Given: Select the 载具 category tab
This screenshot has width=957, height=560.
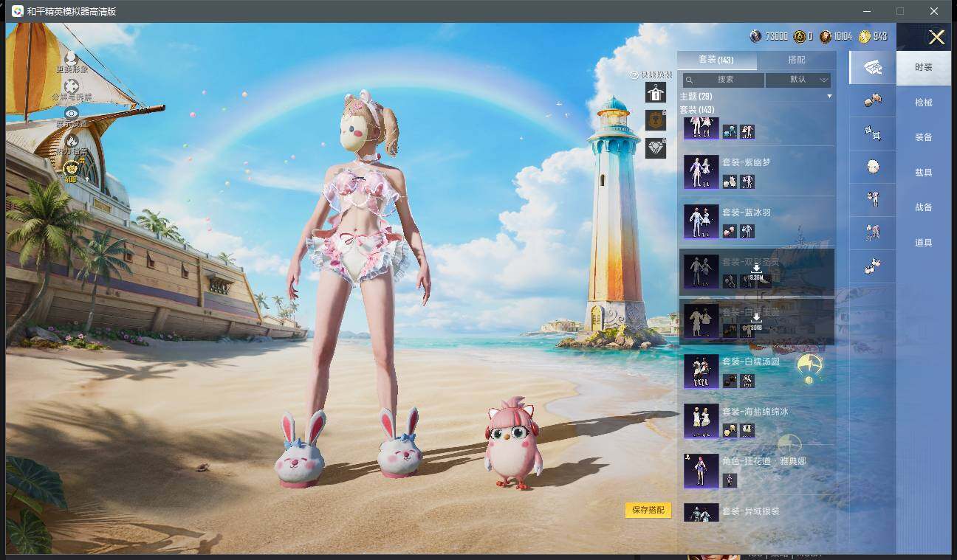Looking at the screenshot, I should tap(924, 173).
